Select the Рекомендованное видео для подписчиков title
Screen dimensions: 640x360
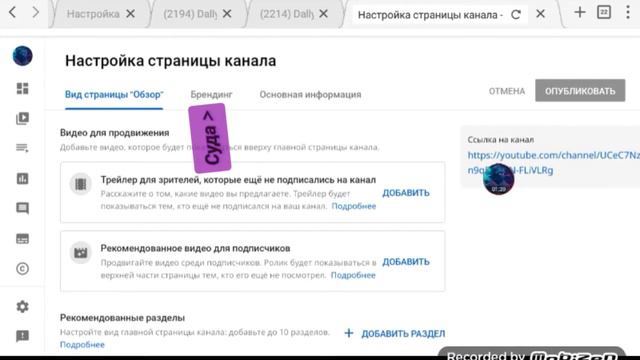tap(195, 248)
